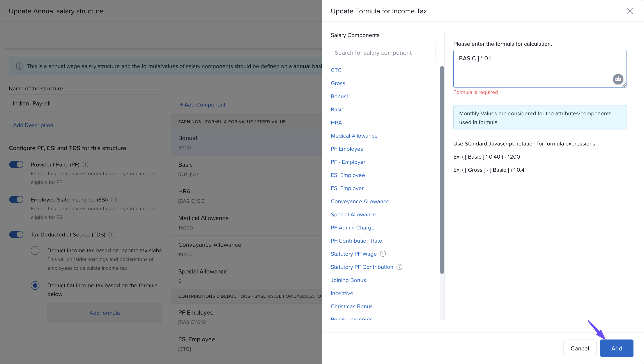Screen dimensions: 644x364
Task: Click the salary components list scrollbar
Action: click(x=442, y=170)
